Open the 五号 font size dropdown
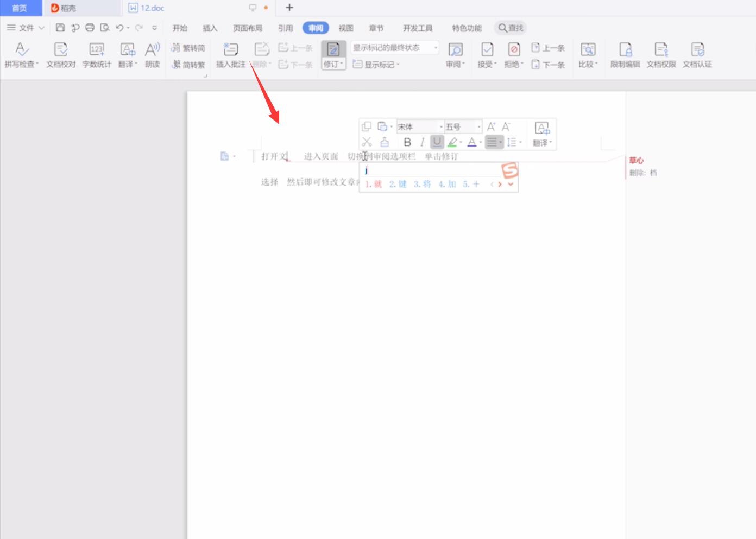 (478, 127)
